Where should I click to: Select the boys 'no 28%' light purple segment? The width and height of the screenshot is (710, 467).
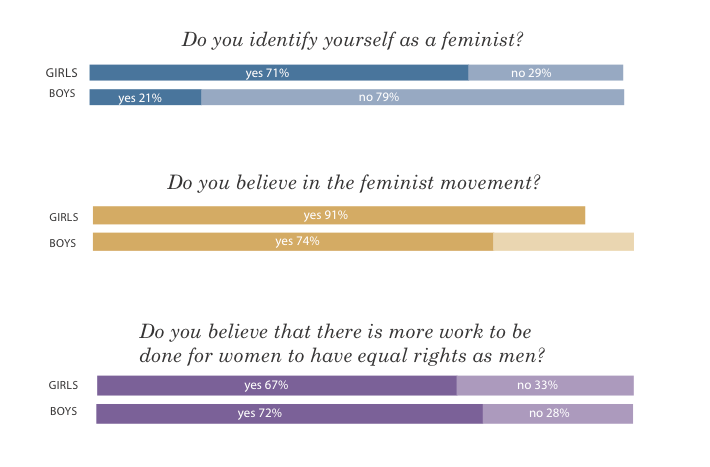pos(558,414)
